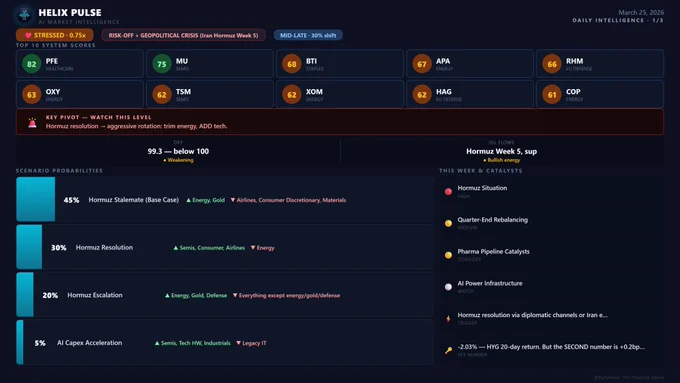Click 'Everything except energy/gold/defense' text

(x=286, y=295)
